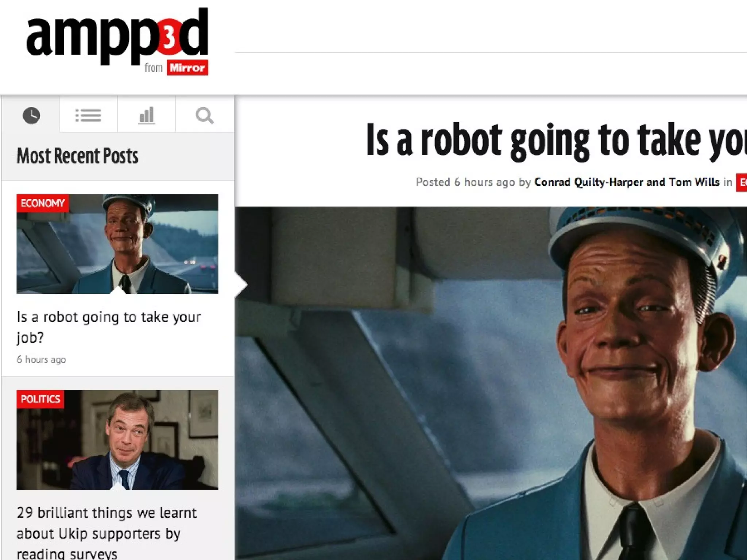Click the red Mirror logo badge

[187, 68]
